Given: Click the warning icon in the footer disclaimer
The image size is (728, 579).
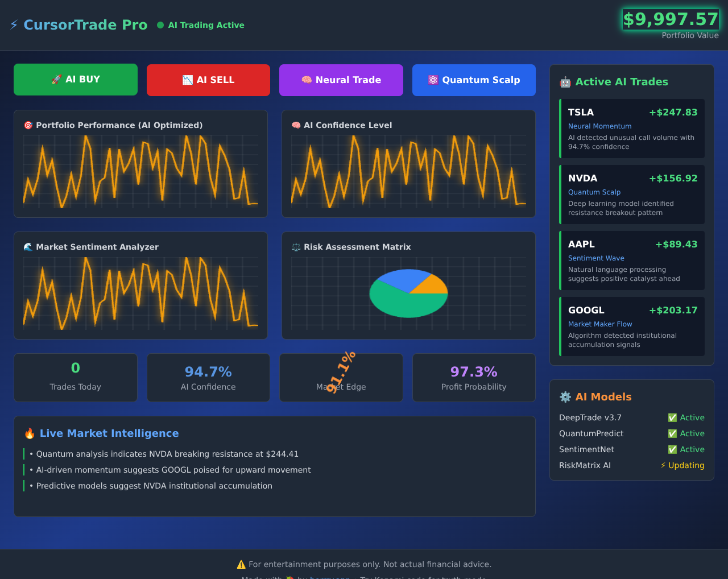Looking at the screenshot, I should pyautogui.click(x=241, y=564).
